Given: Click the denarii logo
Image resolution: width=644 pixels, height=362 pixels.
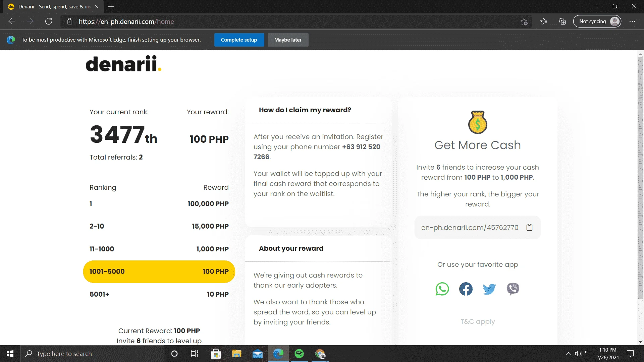Looking at the screenshot, I should point(123,64).
